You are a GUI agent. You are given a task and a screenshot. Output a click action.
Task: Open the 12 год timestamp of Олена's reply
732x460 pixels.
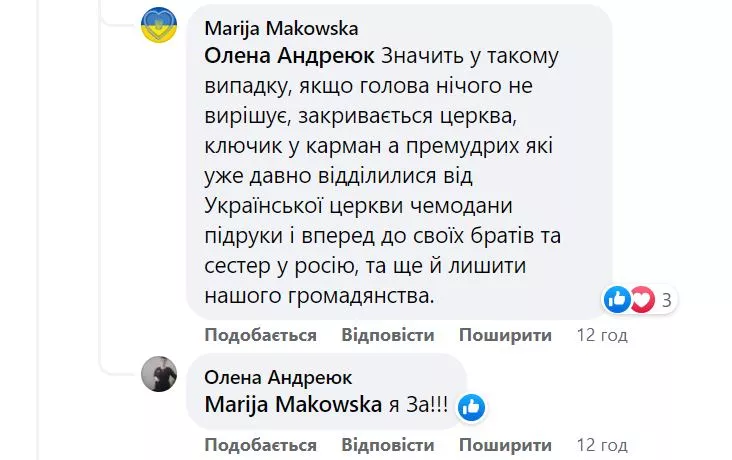pyautogui.click(x=602, y=444)
